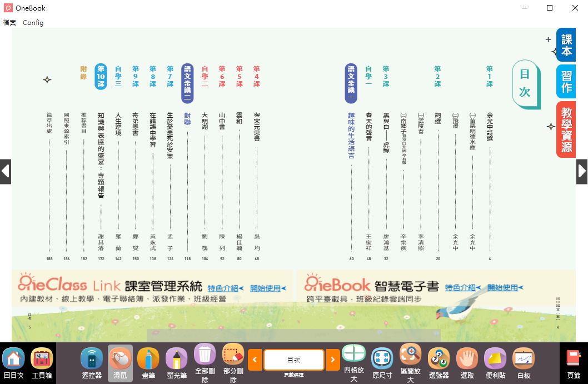Jump to 第1課 heading

tap(490, 76)
